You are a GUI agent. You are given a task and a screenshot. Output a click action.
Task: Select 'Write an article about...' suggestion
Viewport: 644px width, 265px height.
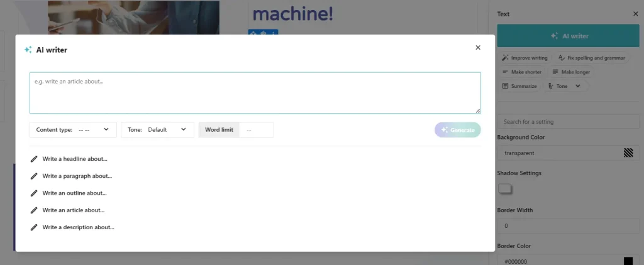click(x=74, y=210)
